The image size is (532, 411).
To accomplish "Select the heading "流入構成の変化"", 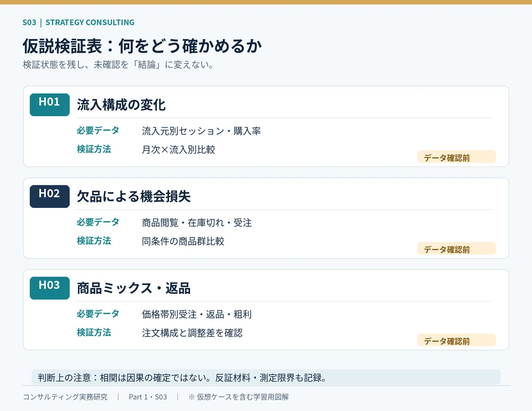I will (121, 105).
